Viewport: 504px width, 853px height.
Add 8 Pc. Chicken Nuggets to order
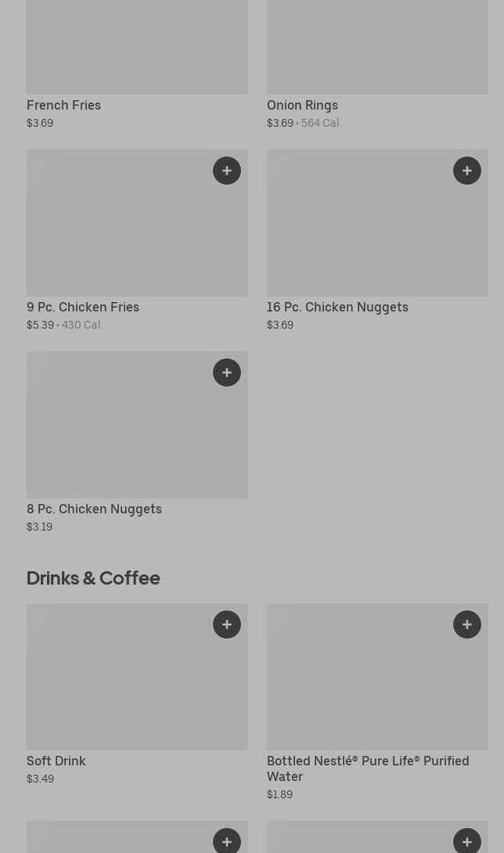(227, 373)
